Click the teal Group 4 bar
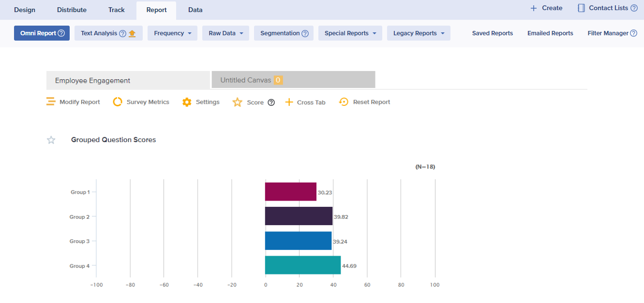 302,265
